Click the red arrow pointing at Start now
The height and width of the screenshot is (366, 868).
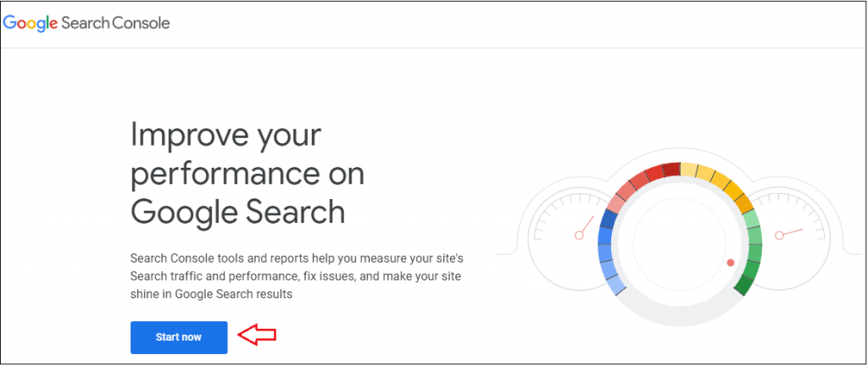pyautogui.click(x=257, y=335)
